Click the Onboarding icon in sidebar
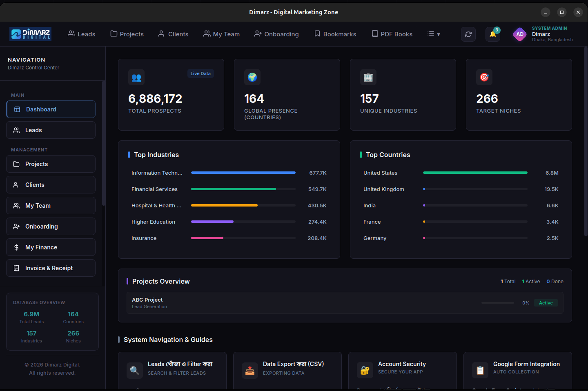 [16, 227]
